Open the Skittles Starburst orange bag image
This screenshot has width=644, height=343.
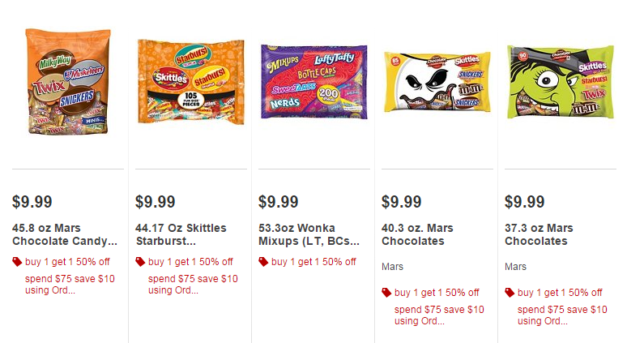(190, 83)
